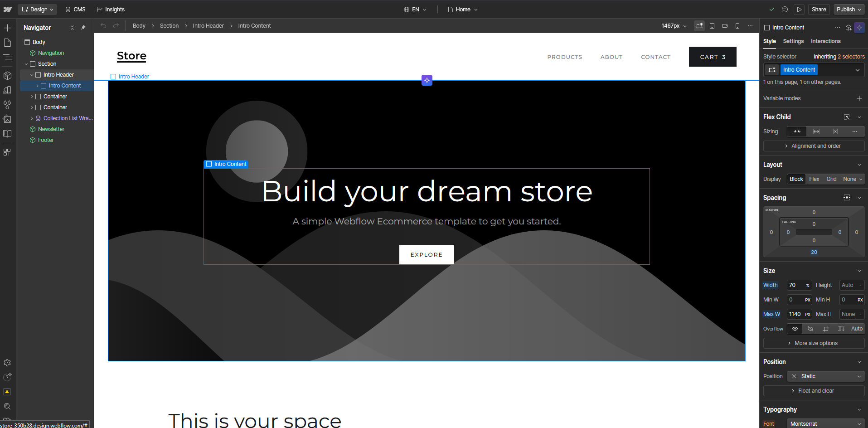Click the Publish button
This screenshot has height=428, width=868.
[846, 9]
